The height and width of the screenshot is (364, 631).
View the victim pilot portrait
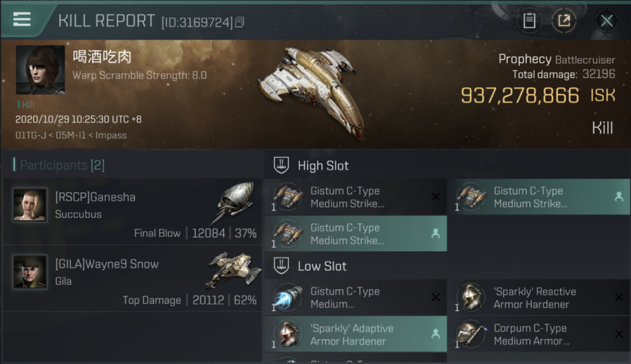coord(40,70)
